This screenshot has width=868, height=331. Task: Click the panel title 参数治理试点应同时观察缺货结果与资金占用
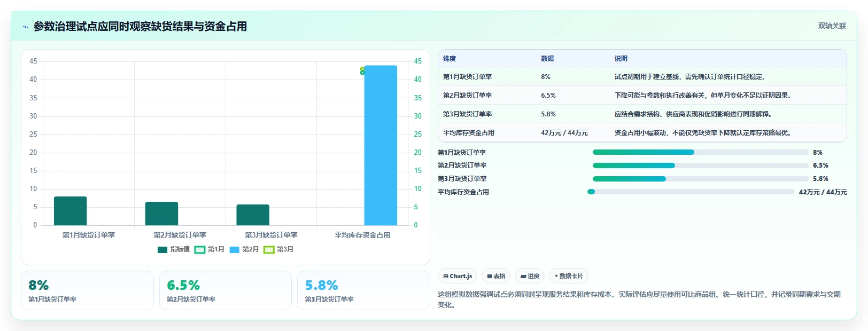[x=140, y=27]
